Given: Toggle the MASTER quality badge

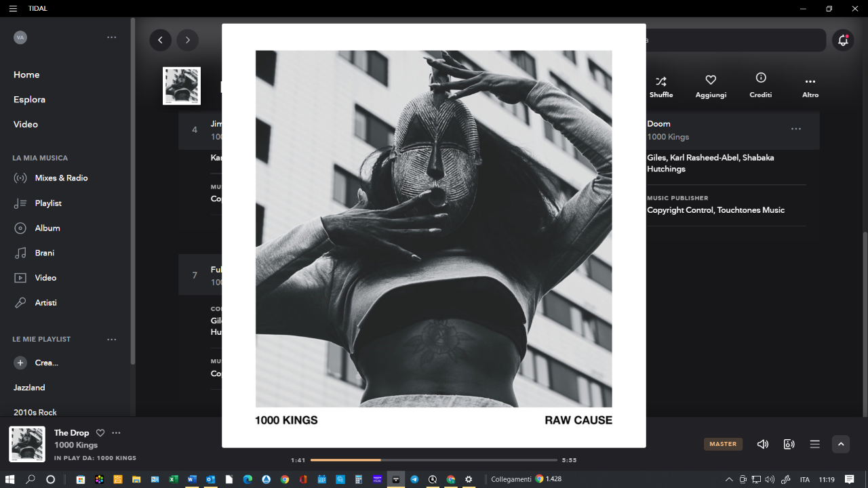Looking at the screenshot, I should (x=723, y=444).
